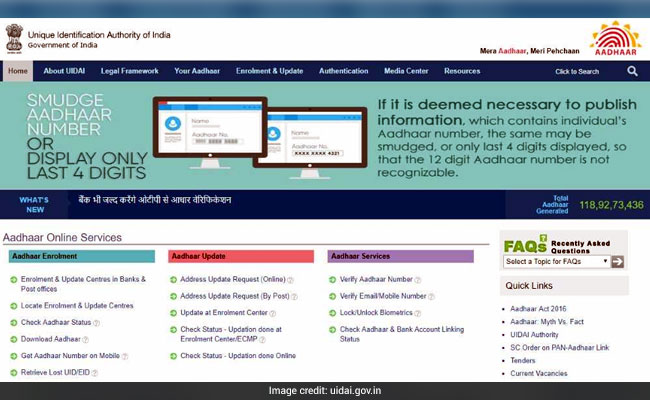The height and width of the screenshot is (400, 650).
Task: Click the Aadhaar Services section header
Action: pyautogui.click(x=400, y=256)
